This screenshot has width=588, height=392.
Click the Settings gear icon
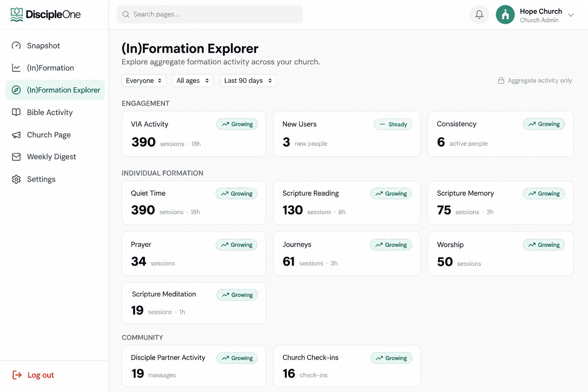16,179
